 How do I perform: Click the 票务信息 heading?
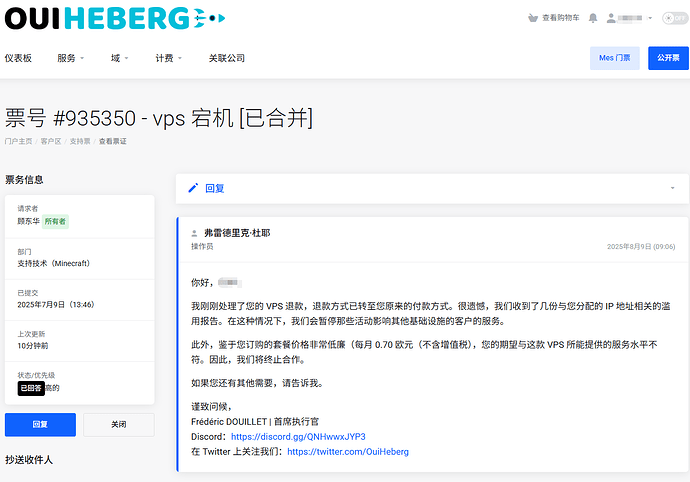coord(24,180)
